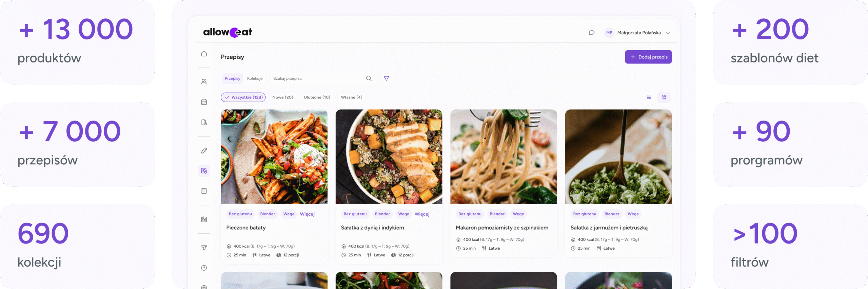The width and height of the screenshot is (868, 289).
Task: Open the notebook sidebar icon
Action: (204, 191)
